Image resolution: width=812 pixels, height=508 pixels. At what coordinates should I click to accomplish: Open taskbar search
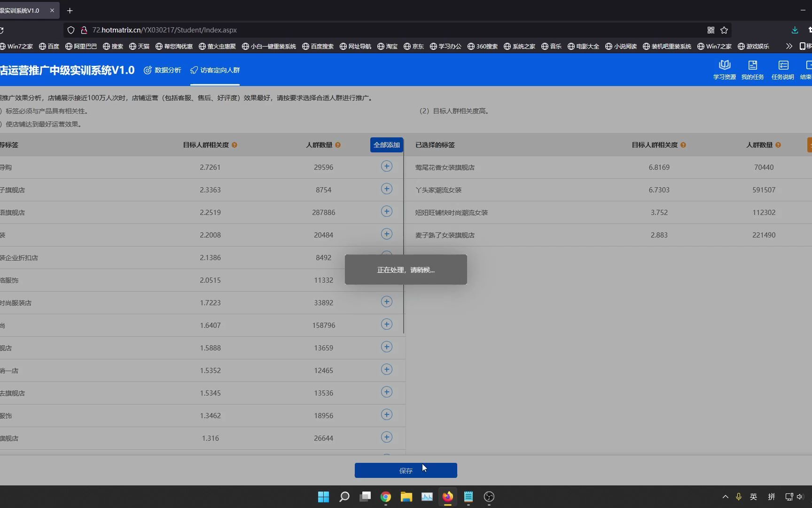[x=344, y=497]
